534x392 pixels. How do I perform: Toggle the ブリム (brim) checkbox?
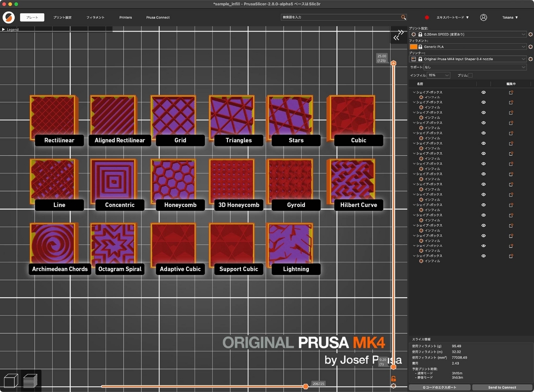coord(470,75)
